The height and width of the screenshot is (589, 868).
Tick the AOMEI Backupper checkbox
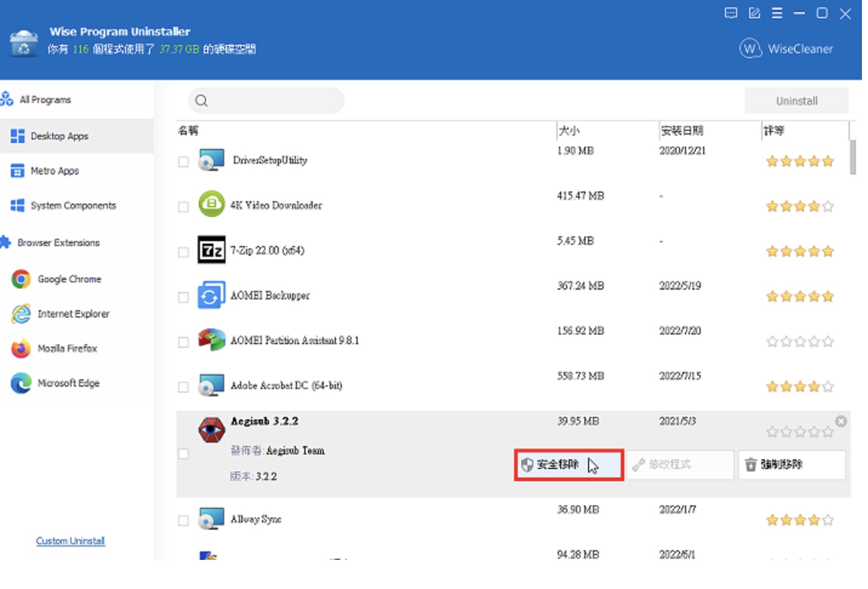pos(183,297)
